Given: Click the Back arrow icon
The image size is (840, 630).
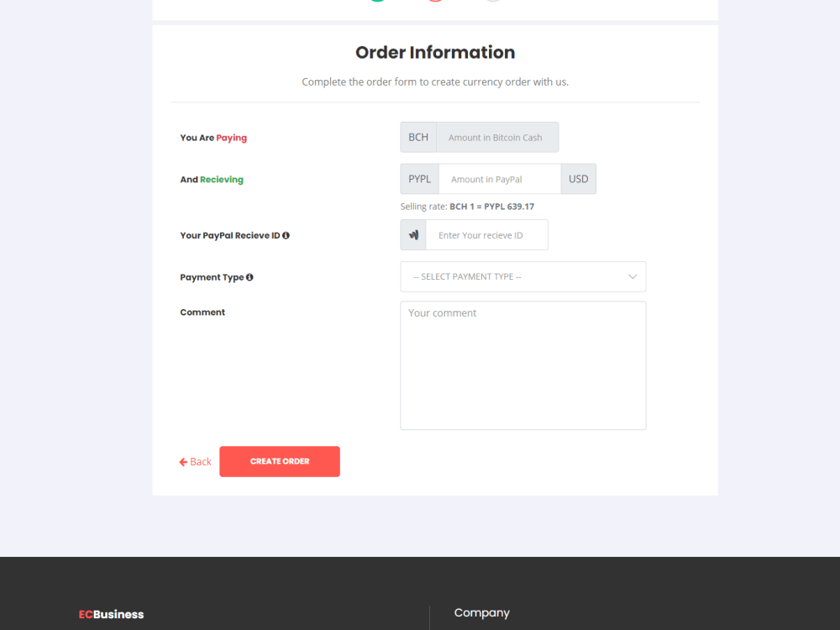Looking at the screenshot, I should point(183,462).
